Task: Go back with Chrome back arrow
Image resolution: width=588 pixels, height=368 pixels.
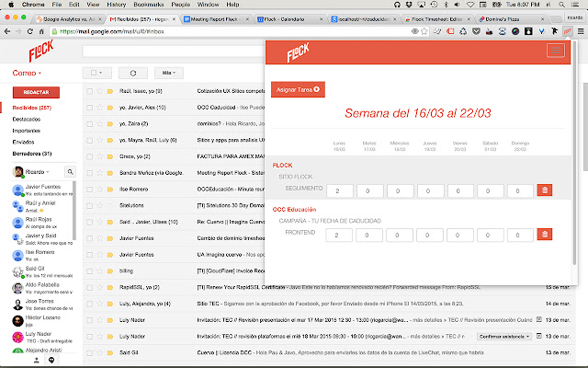Action: (7, 31)
